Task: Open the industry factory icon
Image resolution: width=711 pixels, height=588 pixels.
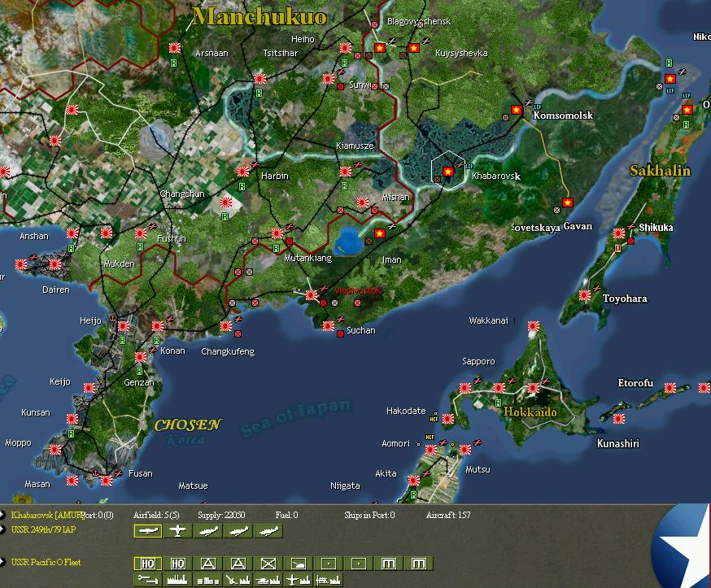Action: click(x=177, y=580)
